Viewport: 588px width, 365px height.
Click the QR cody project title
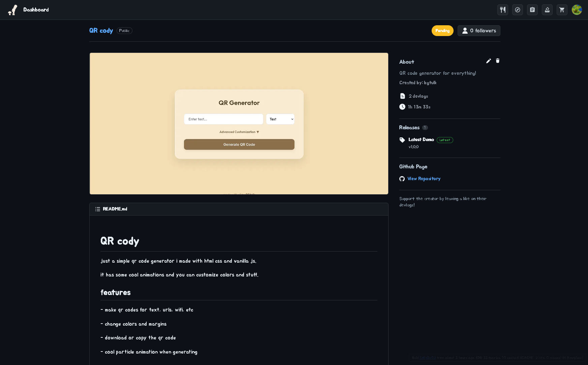101,31
